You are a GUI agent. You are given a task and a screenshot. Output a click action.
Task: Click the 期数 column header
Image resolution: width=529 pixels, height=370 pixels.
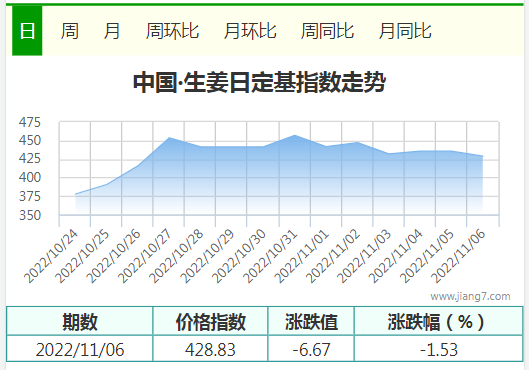click(80, 322)
